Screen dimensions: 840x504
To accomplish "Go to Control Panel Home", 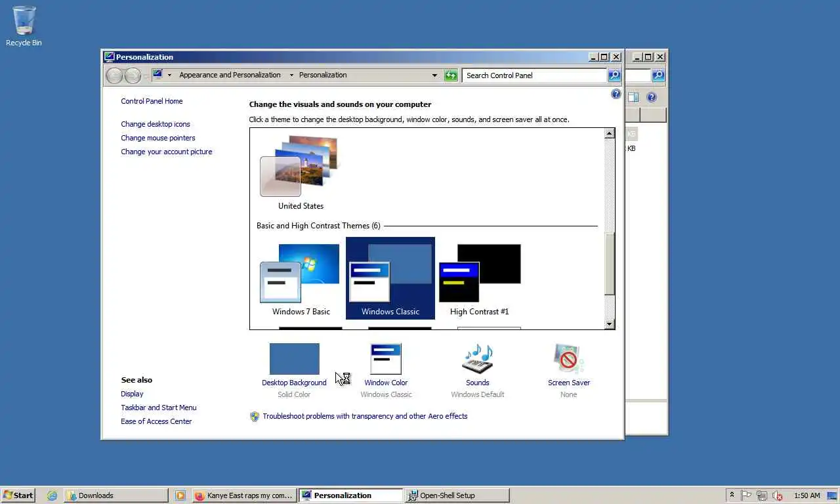I will point(152,101).
